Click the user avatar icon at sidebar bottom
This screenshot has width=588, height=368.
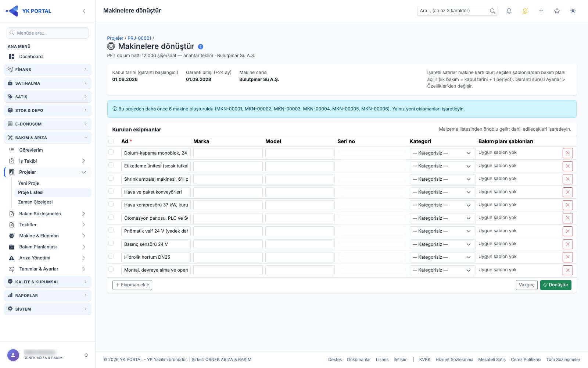click(x=13, y=355)
